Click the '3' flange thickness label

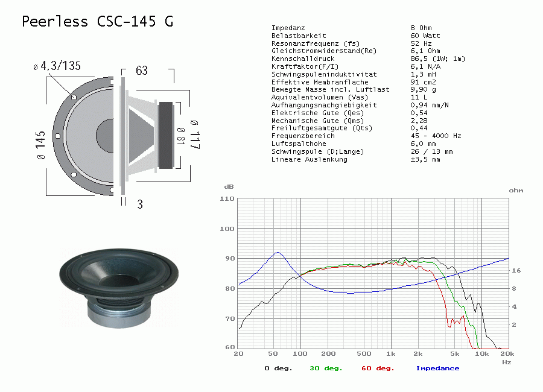140,204
